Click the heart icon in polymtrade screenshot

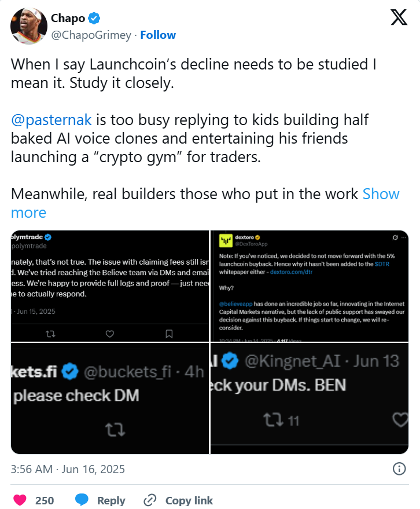click(x=110, y=334)
